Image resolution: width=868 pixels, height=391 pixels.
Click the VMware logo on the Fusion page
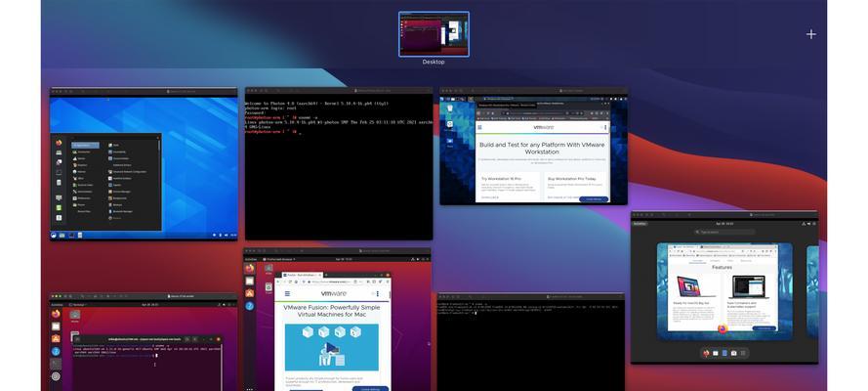[x=334, y=294]
